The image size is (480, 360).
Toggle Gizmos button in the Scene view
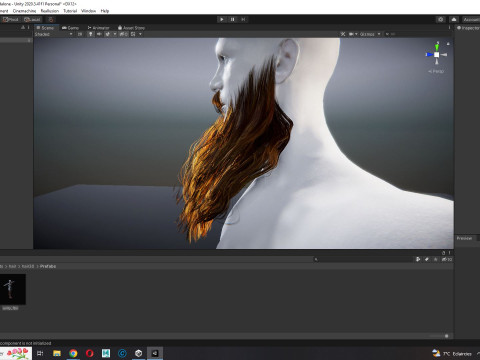[x=367, y=34]
